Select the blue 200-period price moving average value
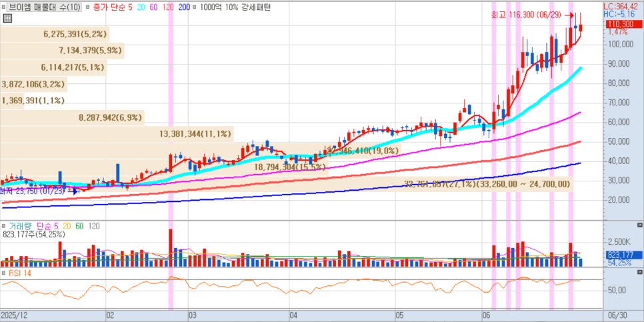 (x=184, y=7)
